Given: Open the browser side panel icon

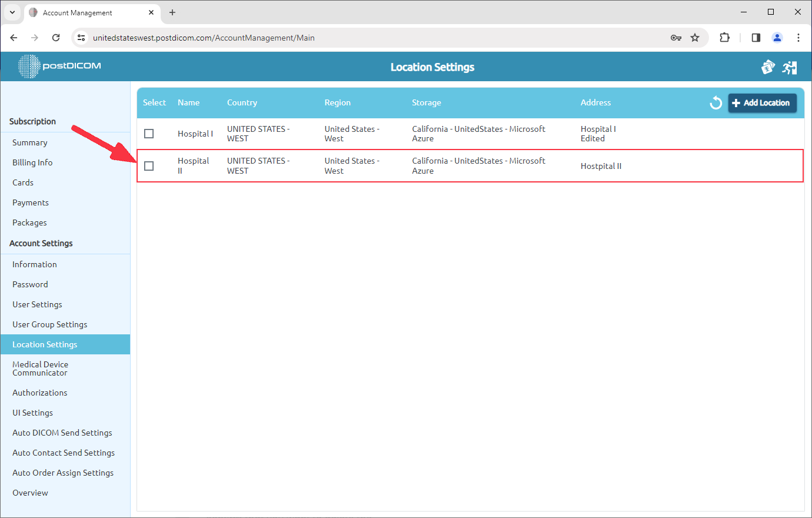Looking at the screenshot, I should (756, 37).
